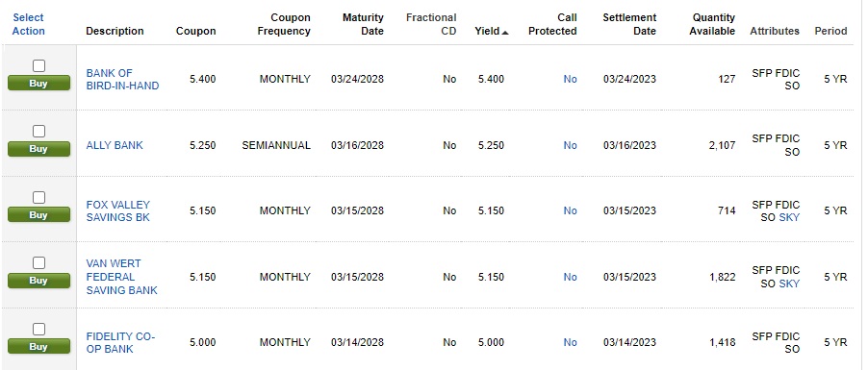Click Buy for Van Wert Federal
Screen dimensions: 868x370
[38, 281]
